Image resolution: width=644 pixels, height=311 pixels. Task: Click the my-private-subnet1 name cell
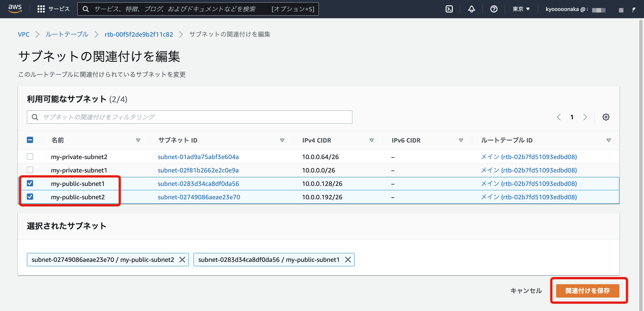tap(79, 170)
